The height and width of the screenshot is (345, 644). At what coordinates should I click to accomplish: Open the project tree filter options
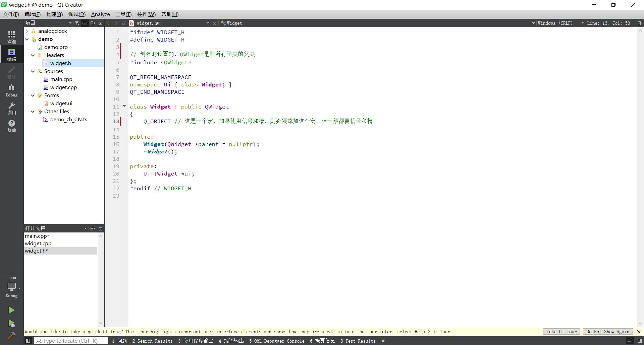click(x=77, y=23)
